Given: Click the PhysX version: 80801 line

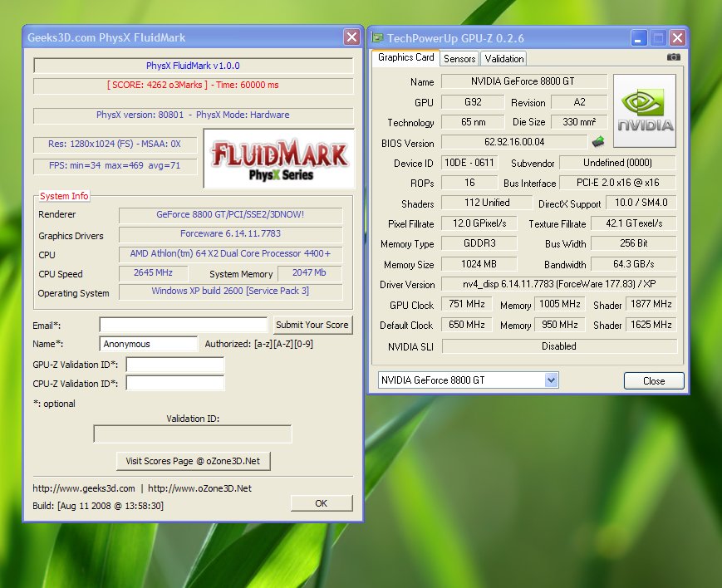Looking at the screenshot, I should pyautogui.click(x=193, y=115).
